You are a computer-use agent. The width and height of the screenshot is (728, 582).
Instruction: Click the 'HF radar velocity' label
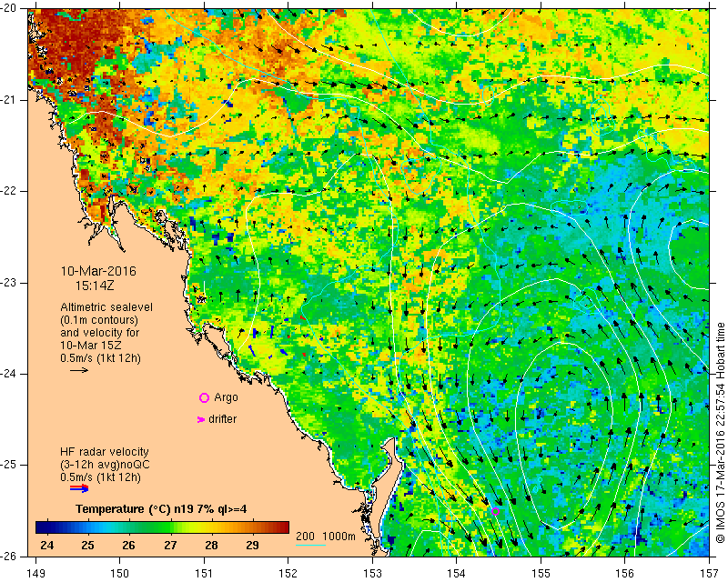105,452
